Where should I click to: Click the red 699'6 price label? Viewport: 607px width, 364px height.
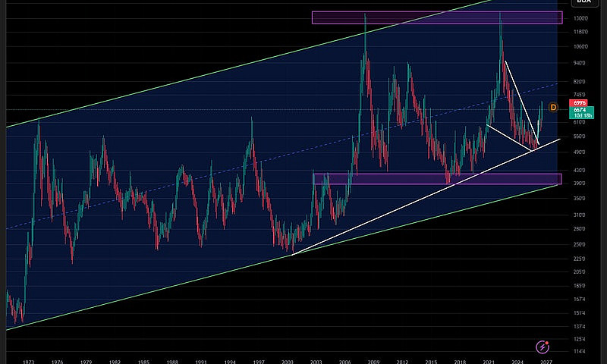click(x=579, y=103)
